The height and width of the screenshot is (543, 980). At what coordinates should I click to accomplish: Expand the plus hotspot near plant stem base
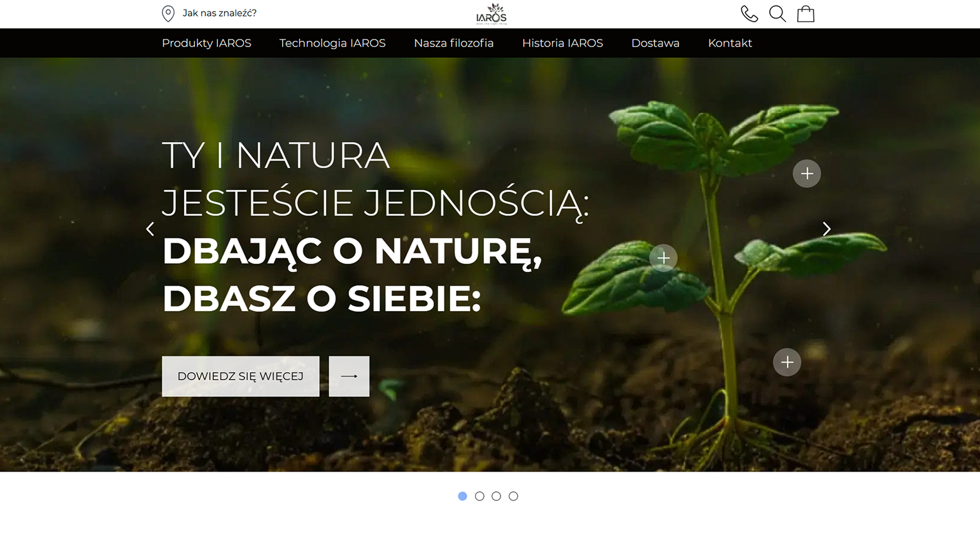click(786, 362)
